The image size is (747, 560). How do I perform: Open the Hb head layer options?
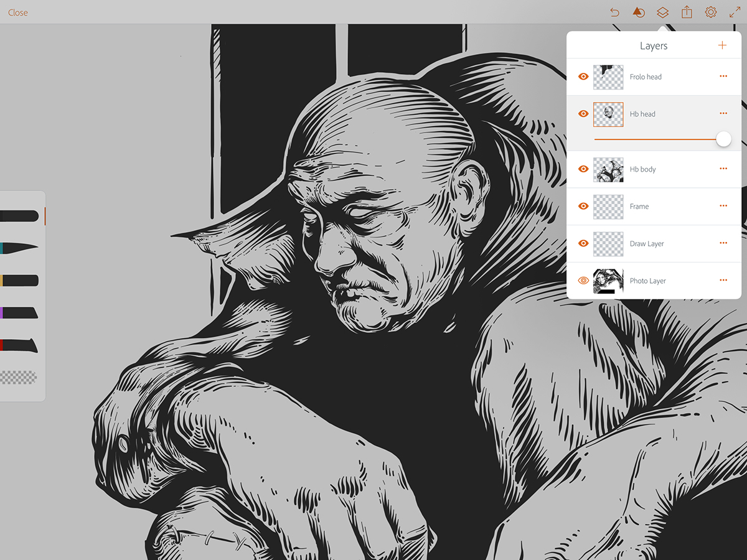point(723,113)
